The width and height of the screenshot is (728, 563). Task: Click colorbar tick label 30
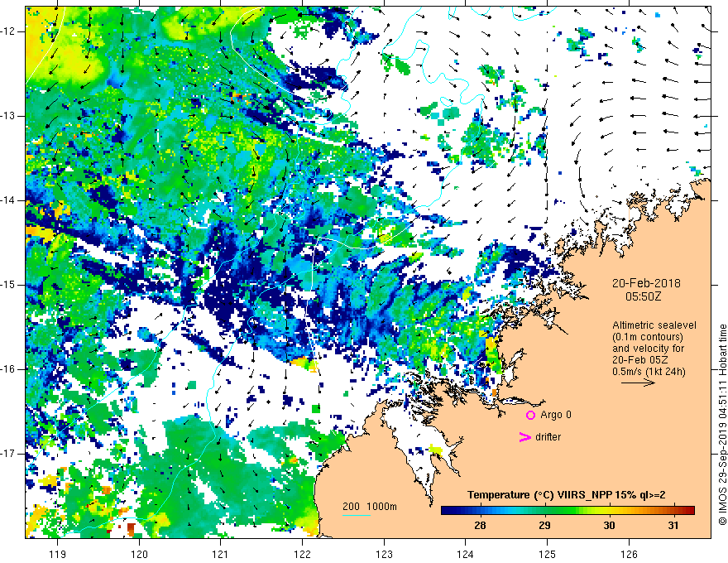pyautogui.click(x=609, y=526)
